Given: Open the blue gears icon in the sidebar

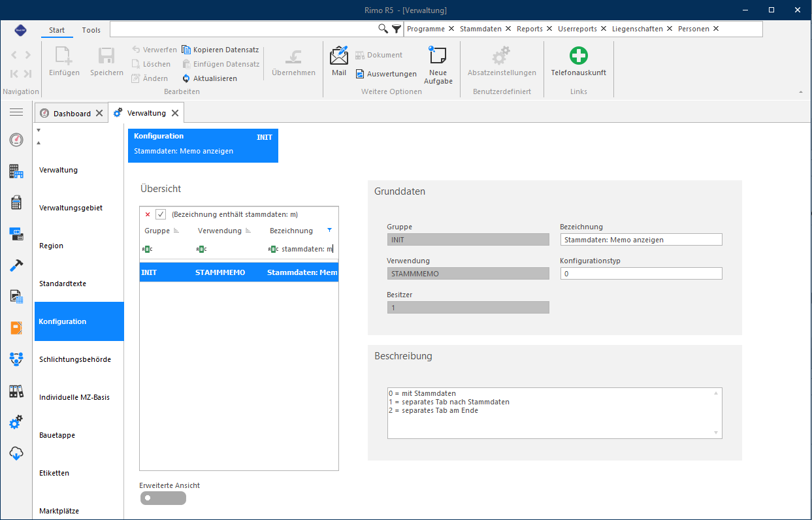Looking at the screenshot, I should coord(16,423).
